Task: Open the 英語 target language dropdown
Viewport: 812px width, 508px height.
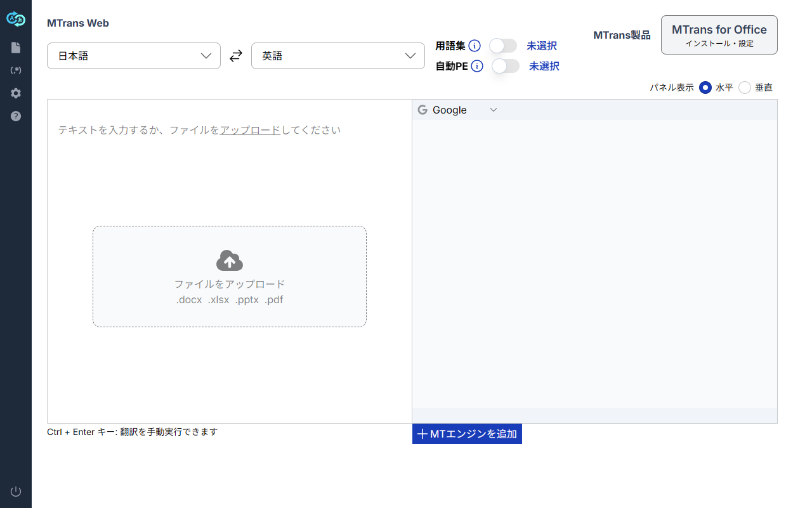Action: point(338,56)
